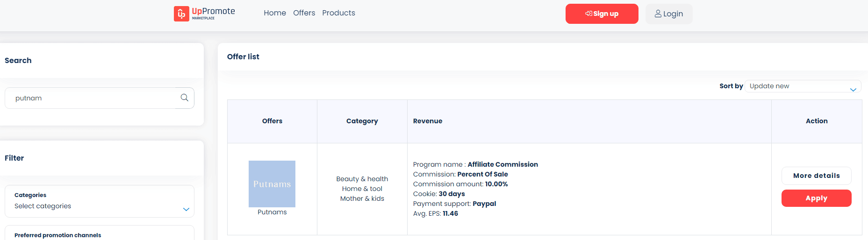Click the Percent Of Sale commission text

tap(482, 174)
